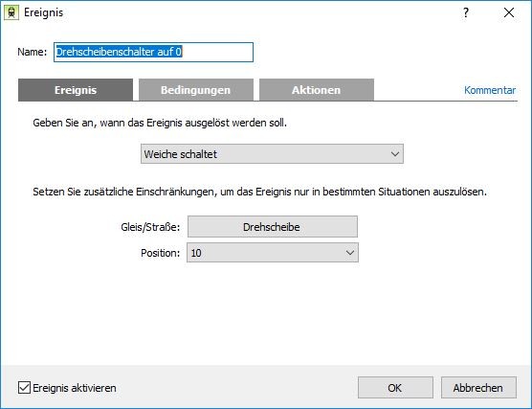Open the Weiche schaltet event dropdown
532x409 pixels.
[x=272, y=154]
